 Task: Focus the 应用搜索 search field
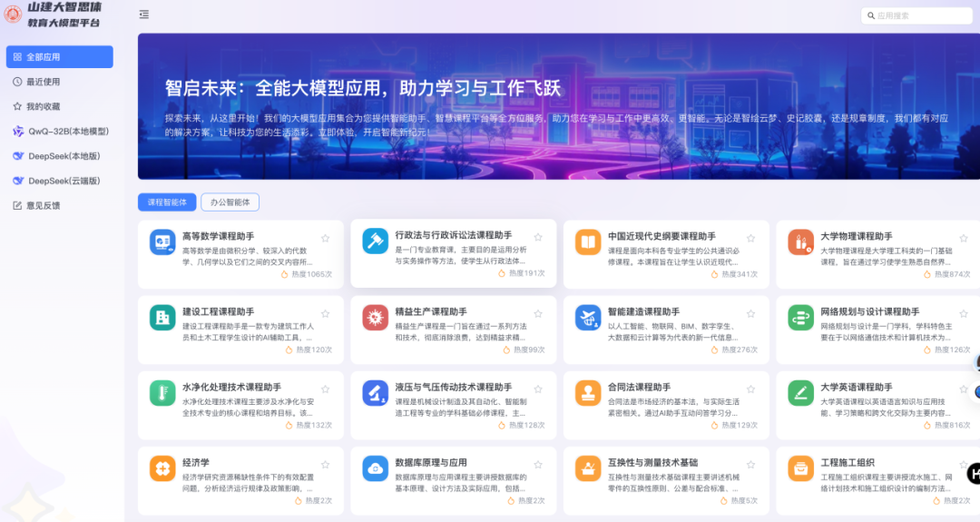coord(916,15)
